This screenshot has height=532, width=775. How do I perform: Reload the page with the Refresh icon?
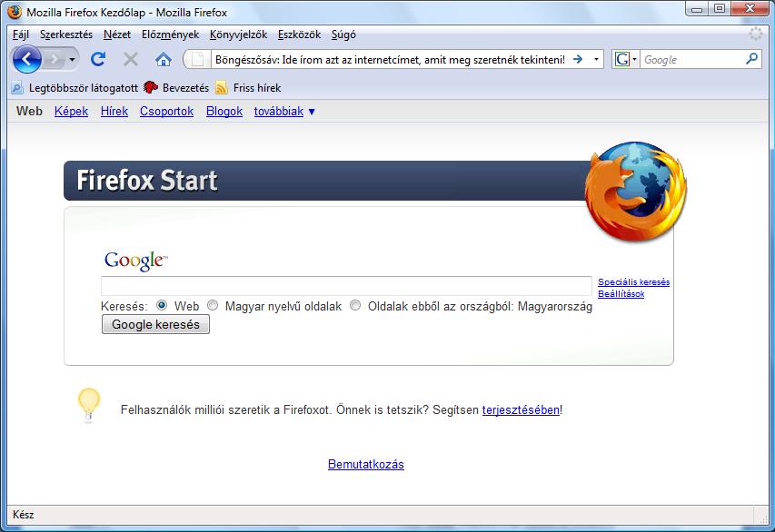[98, 59]
